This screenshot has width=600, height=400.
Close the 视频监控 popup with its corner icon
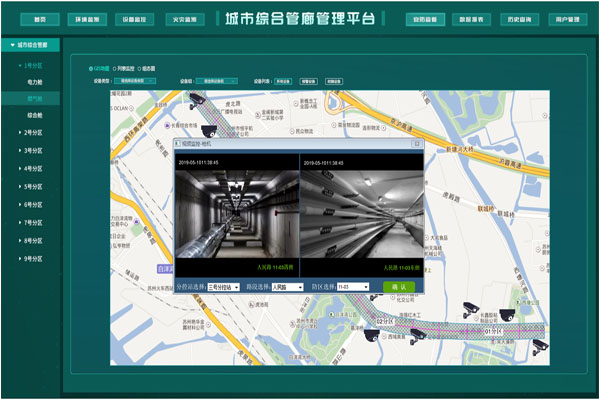click(418, 146)
